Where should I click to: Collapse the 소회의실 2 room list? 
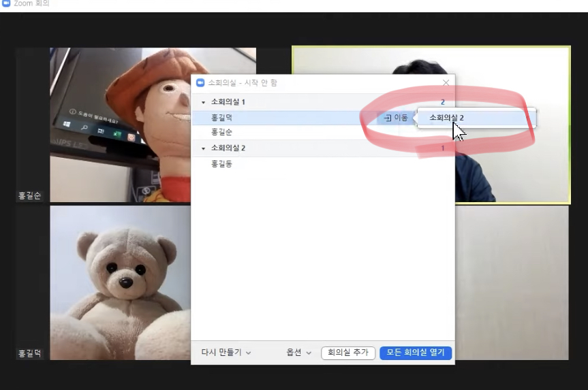click(x=203, y=149)
